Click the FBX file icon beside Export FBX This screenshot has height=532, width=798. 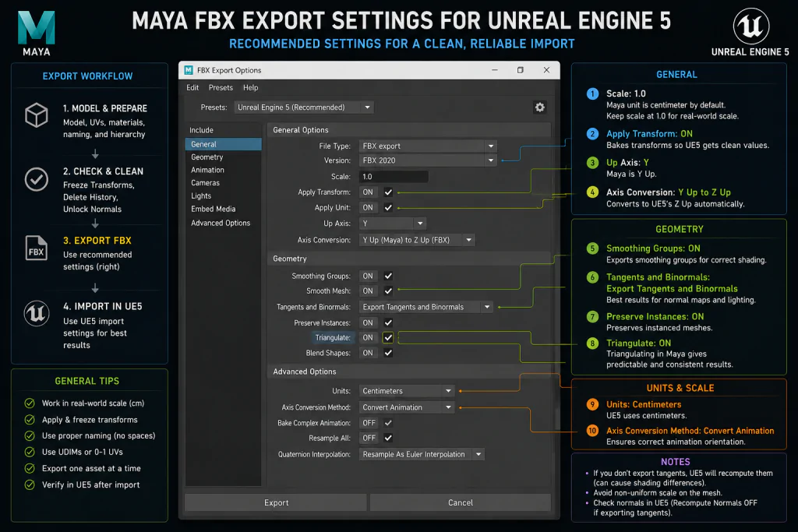36,248
